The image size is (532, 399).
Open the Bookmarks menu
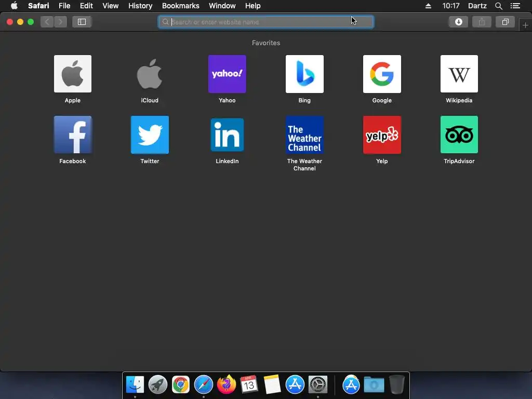[x=180, y=6]
